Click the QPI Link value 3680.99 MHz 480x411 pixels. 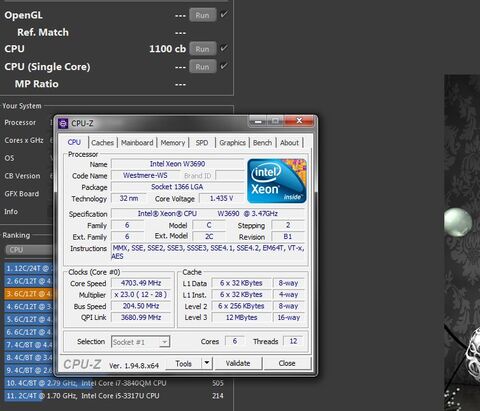point(141,317)
